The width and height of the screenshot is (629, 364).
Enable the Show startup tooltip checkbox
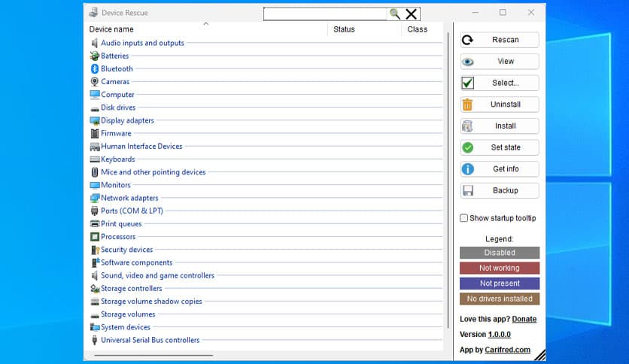point(463,218)
